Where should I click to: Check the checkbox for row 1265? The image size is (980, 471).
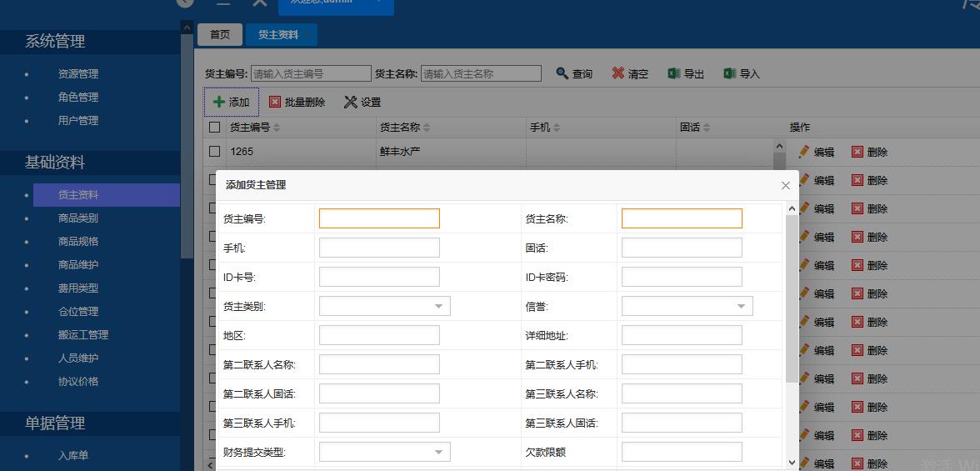tap(215, 152)
